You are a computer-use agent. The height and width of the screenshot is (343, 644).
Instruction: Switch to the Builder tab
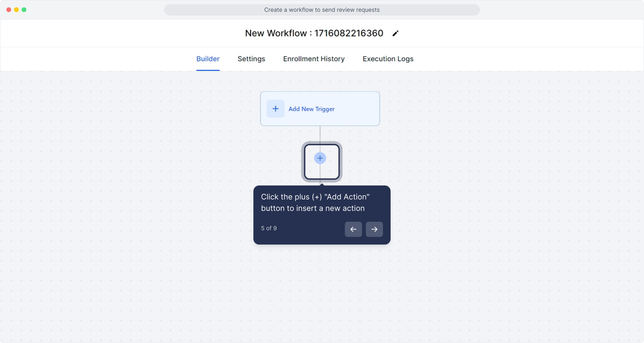(x=208, y=59)
